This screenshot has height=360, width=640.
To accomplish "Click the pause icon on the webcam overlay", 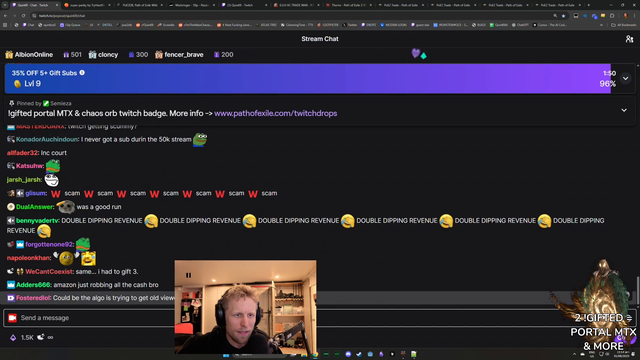I will 189,275.
